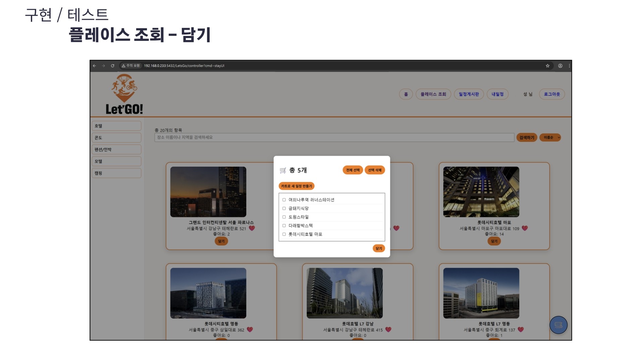Like 롯데호텔 L7 명동 heart icon
This screenshot has height=362, width=644.
click(x=521, y=329)
